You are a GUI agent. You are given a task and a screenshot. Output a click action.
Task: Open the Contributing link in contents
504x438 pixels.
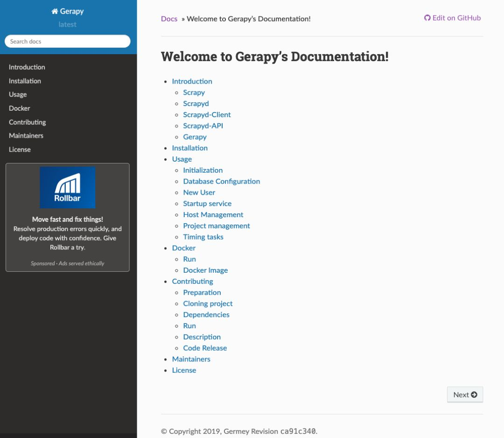coord(192,282)
